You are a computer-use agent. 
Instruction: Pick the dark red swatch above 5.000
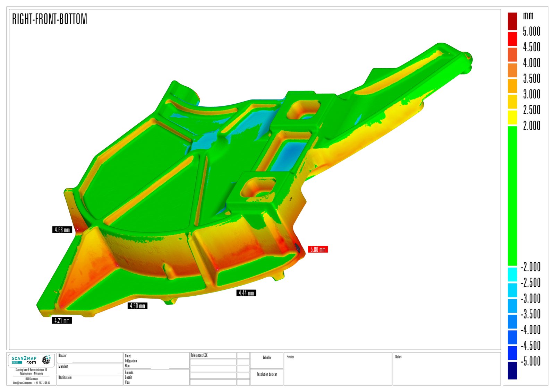click(512, 21)
